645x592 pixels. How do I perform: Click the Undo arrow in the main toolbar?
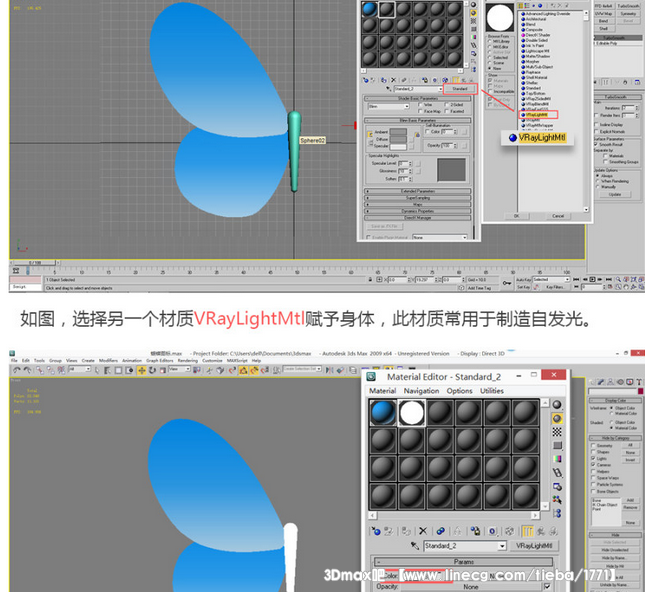point(16,370)
